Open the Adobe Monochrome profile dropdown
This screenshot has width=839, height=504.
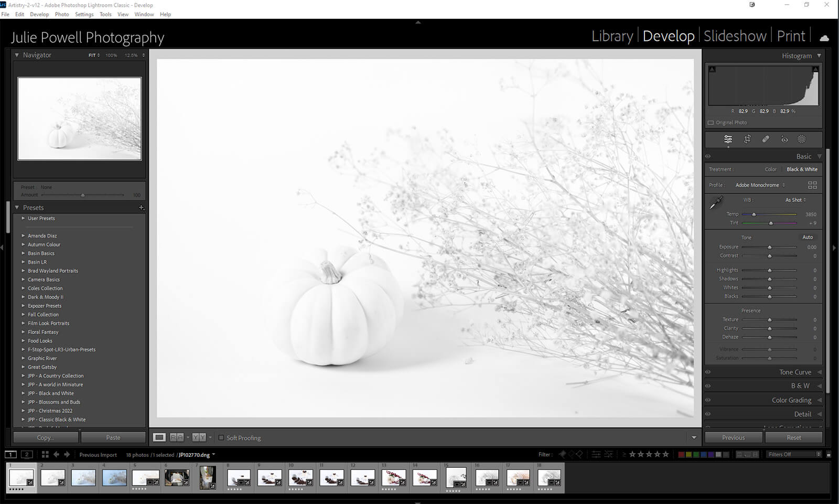point(760,185)
